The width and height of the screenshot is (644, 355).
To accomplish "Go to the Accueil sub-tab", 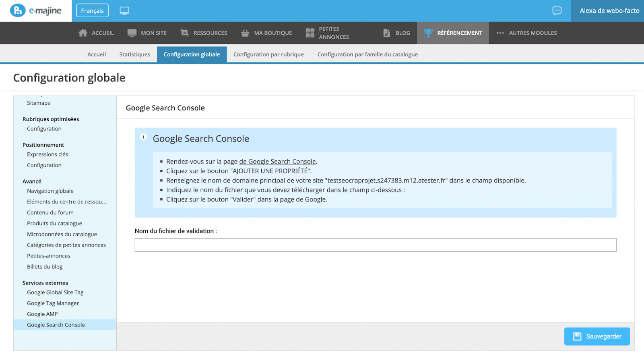I will tap(97, 54).
